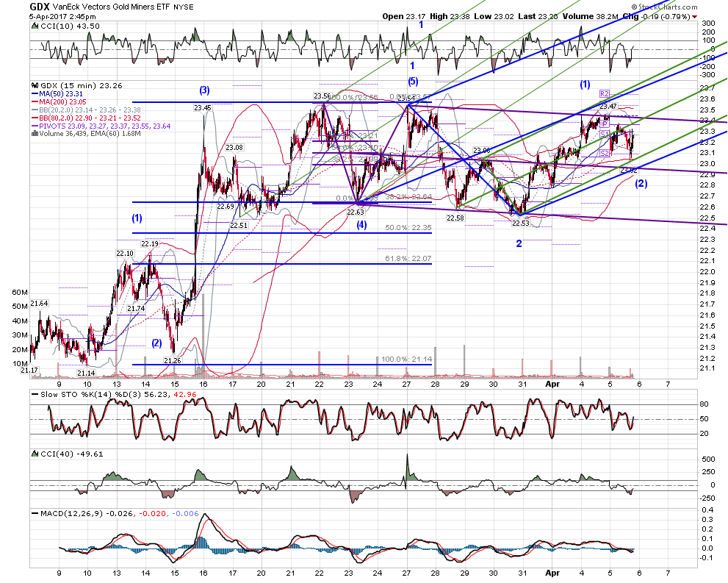Click the wave (3) annotation
728x583 pixels.
click(205, 90)
